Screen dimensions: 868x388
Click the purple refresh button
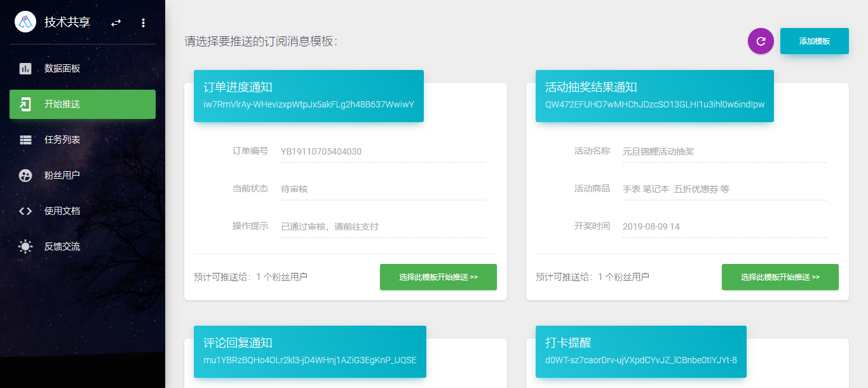(761, 41)
